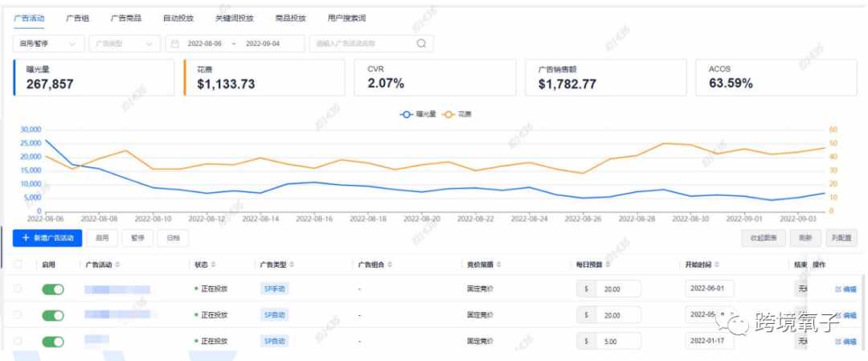Select the 广告销售额 $1,782.77 metric card

(x=606, y=77)
